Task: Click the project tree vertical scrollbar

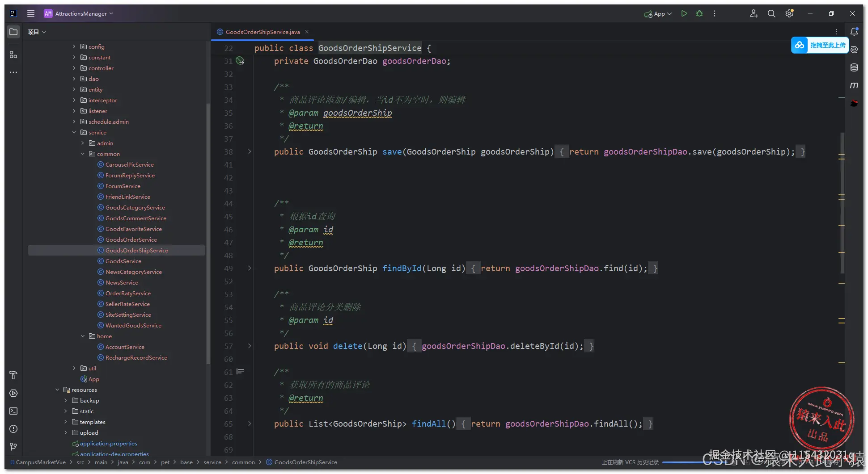Action: 208,235
